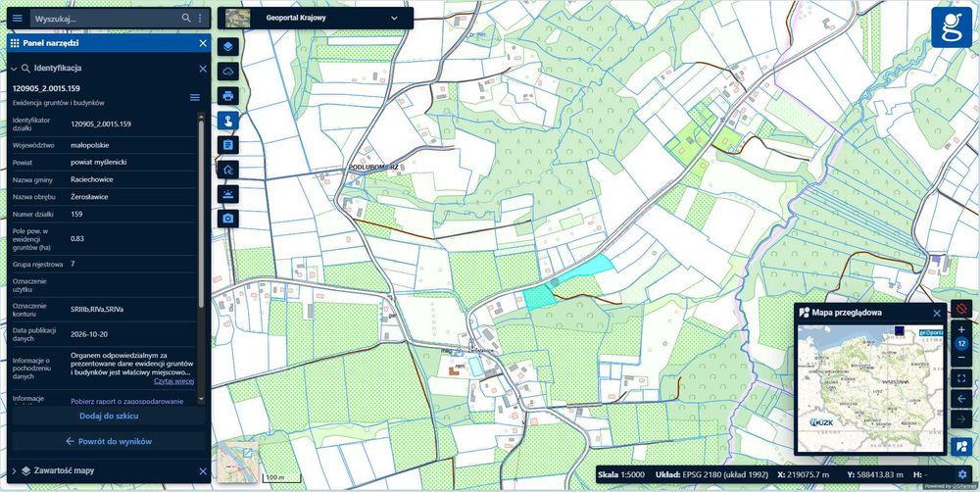
Task: Open the sunrise lighting tool
Action: tap(228, 193)
